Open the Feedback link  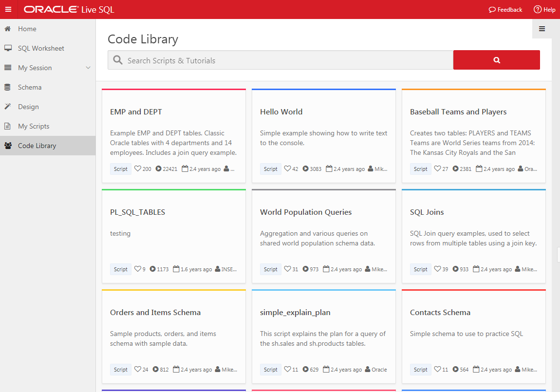(x=505, y=10)
